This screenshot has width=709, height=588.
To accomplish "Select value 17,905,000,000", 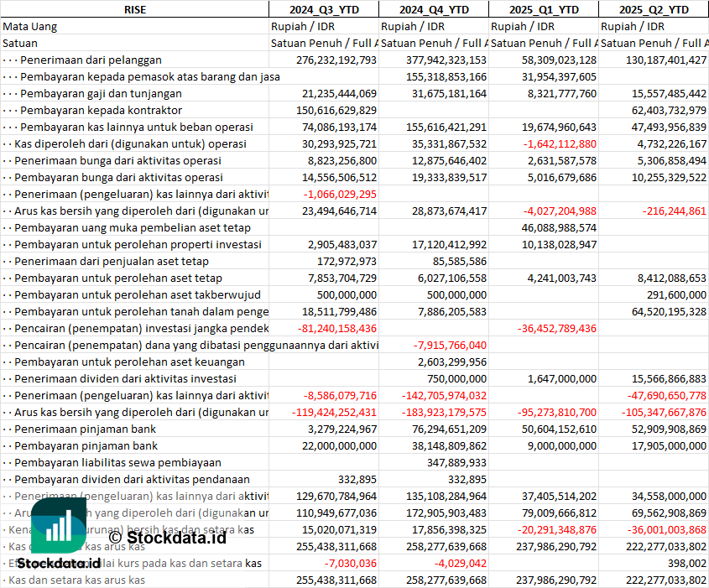I will (669, 445).
